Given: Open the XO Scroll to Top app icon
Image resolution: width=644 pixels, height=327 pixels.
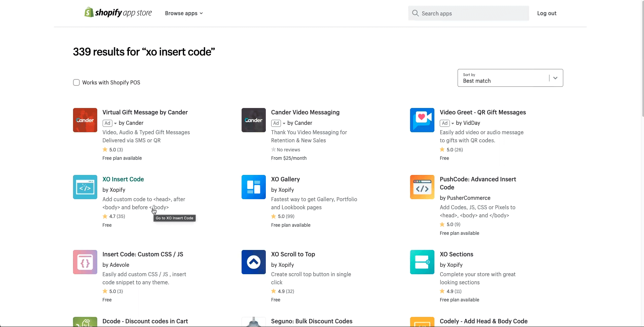Looking at the screenshot, I should pyautogui.click(x=254, y=262).
